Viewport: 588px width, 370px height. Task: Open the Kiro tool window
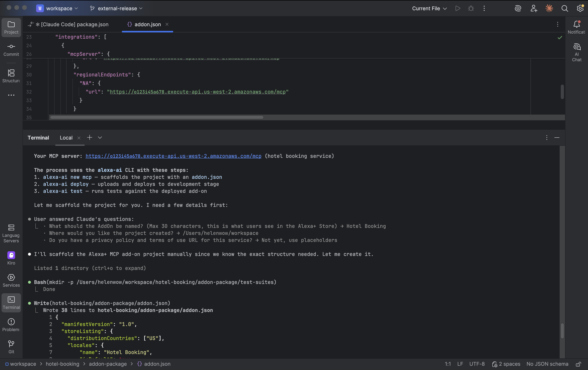11,258
